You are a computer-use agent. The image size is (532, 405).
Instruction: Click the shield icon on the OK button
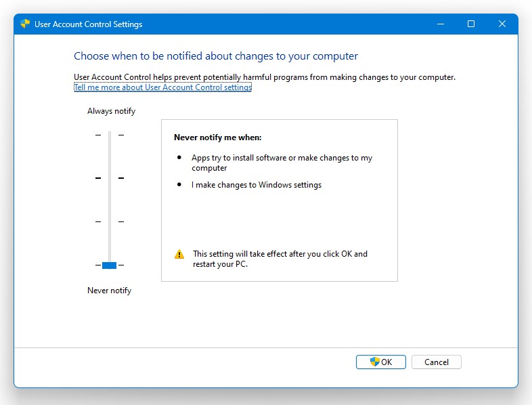[374, 362]
